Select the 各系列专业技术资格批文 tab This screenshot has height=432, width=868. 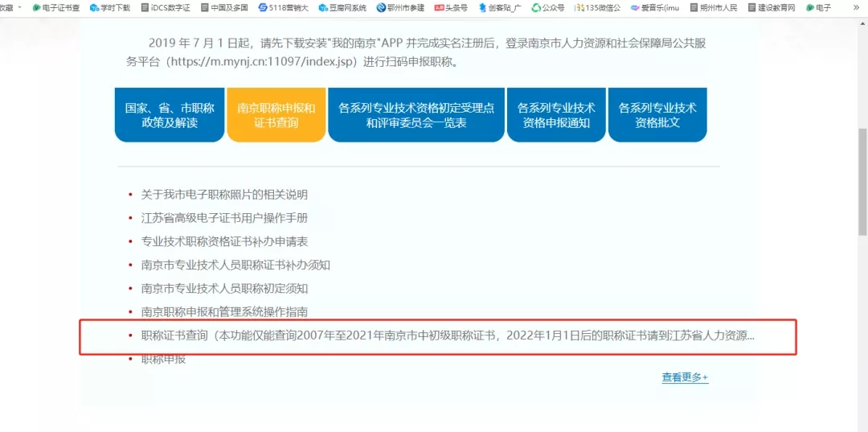point(657,115)
